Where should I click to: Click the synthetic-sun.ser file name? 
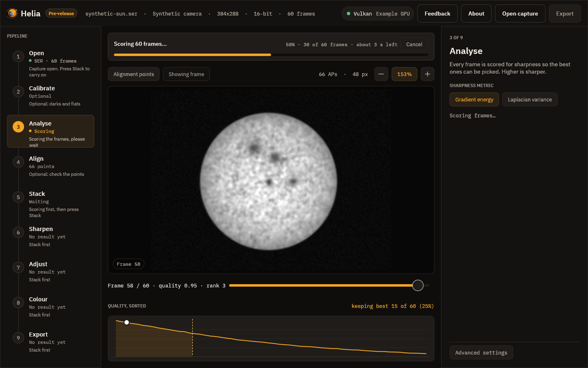[x=111, y=13]
